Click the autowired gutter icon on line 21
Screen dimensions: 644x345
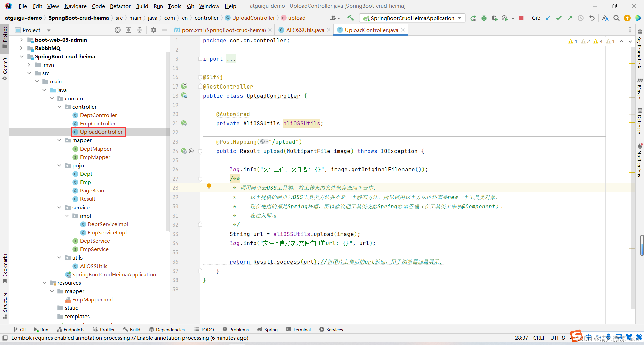coord(184,123)
